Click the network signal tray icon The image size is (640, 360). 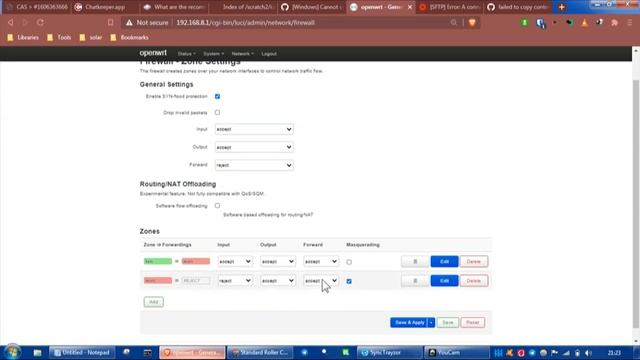[566, 353]
